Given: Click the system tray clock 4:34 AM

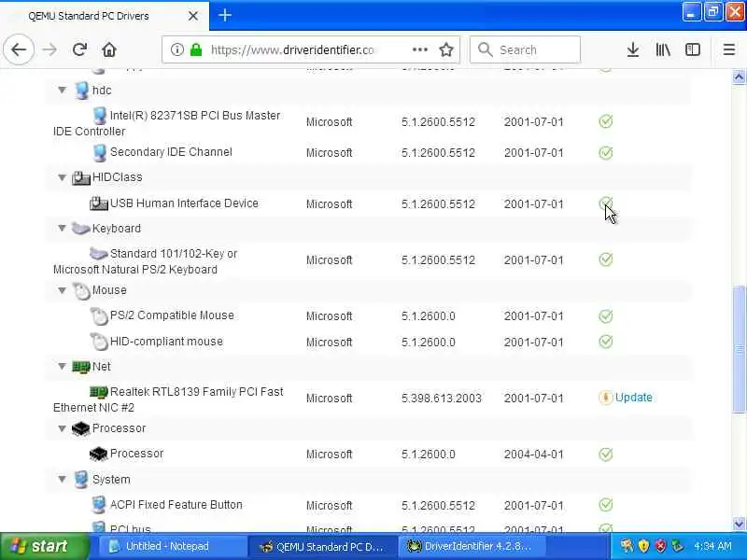Looking at the screenshot, I should pyautogui.click(x=712, y=546).
